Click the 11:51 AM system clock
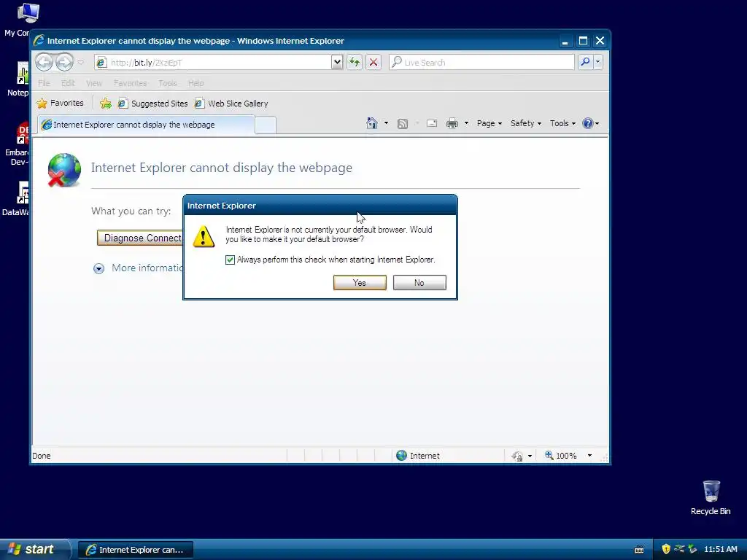The width and height of the screenshot is (747, 560). (720, 549)
